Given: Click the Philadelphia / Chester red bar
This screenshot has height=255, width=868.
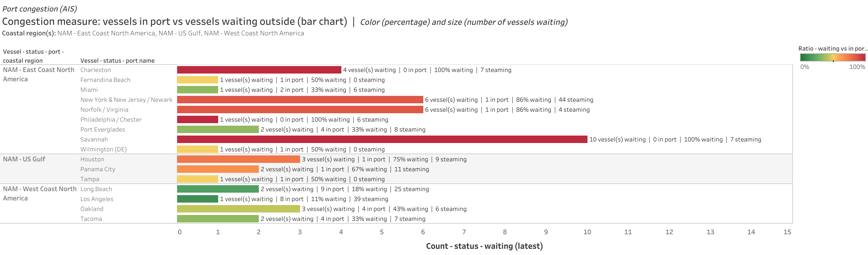Looking at the screenshot, I should click(197, 119).
